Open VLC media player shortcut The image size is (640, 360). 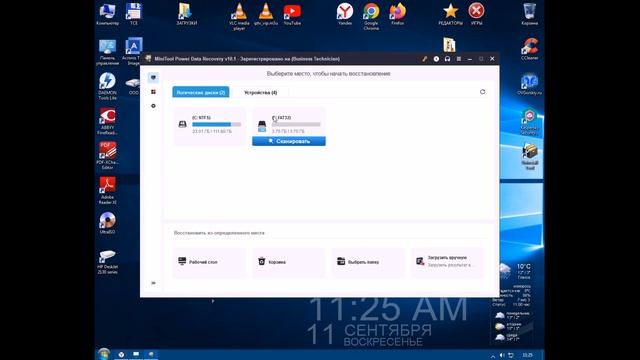coord(239,16)
